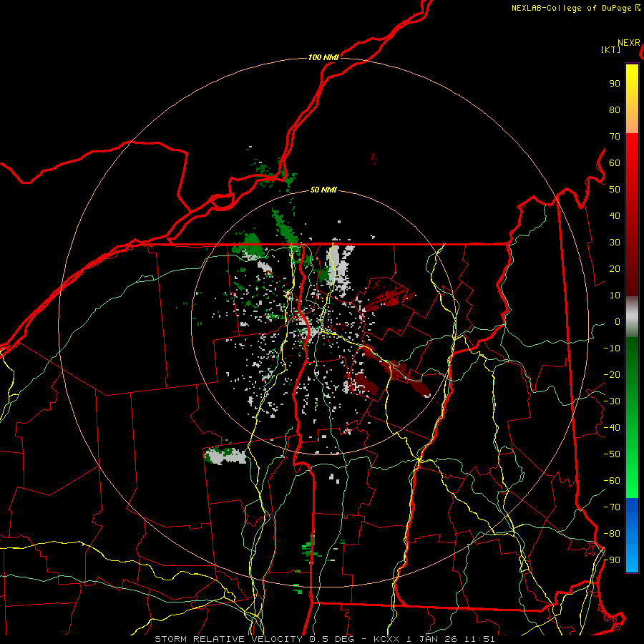The height and width of the screenshot is (644, 644).
Task: Click the 10 value on the velocity scale
Action: (615, 296)
